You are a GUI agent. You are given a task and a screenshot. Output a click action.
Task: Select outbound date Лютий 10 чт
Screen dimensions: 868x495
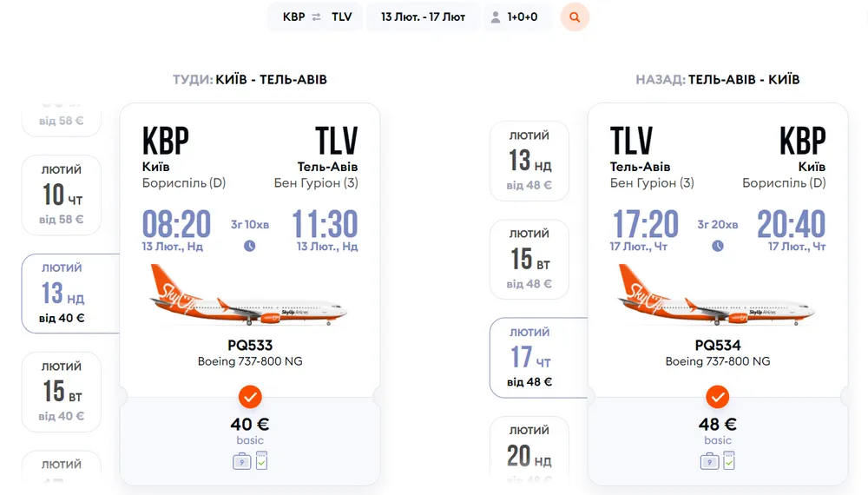(62, 195)
